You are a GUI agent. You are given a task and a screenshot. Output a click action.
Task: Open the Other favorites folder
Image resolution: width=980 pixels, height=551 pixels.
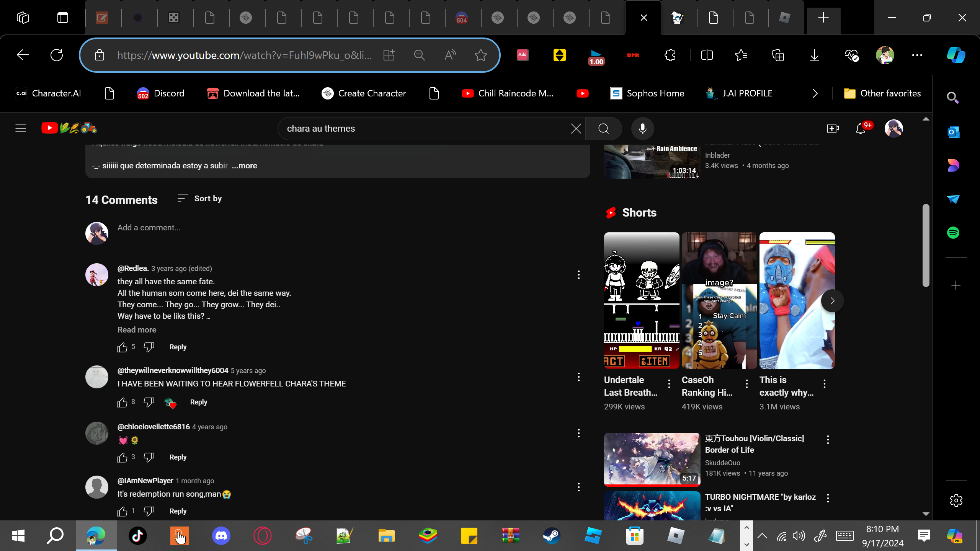click(x=882, y=93)
